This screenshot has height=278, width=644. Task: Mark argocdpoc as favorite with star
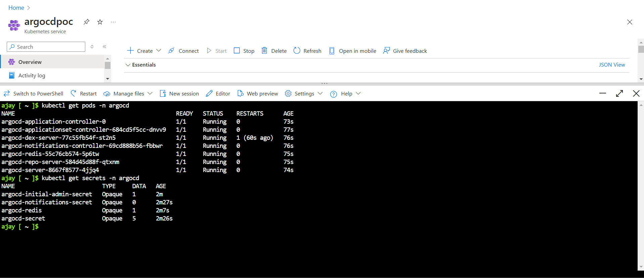tap(100, 22)
